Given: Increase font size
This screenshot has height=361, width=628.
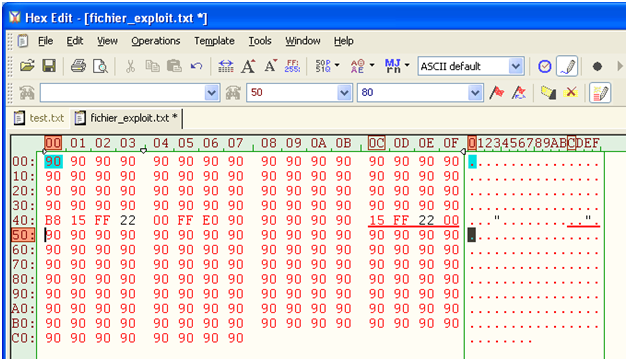Looking at the screenshot, I should click(248, 66).
